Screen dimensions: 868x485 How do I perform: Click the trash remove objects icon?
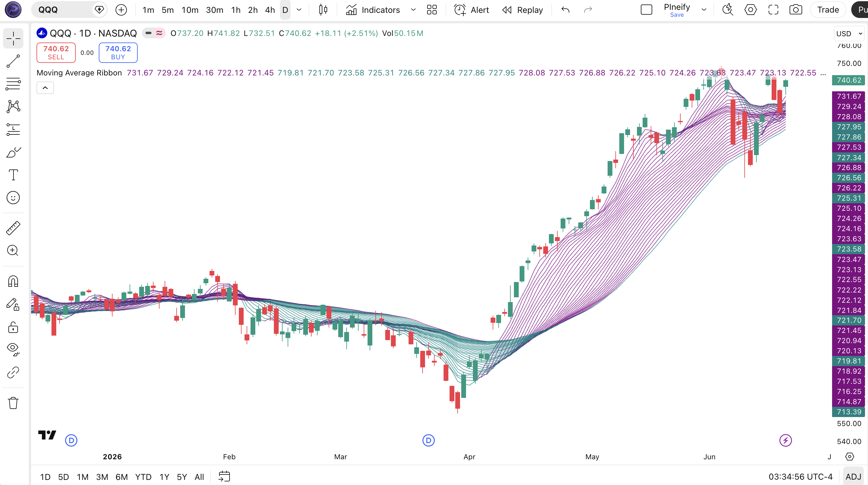(13, 403)
